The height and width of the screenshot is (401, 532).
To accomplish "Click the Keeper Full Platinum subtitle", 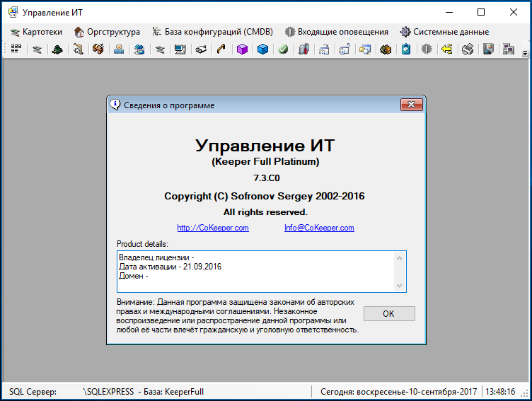I will point(265,161).
